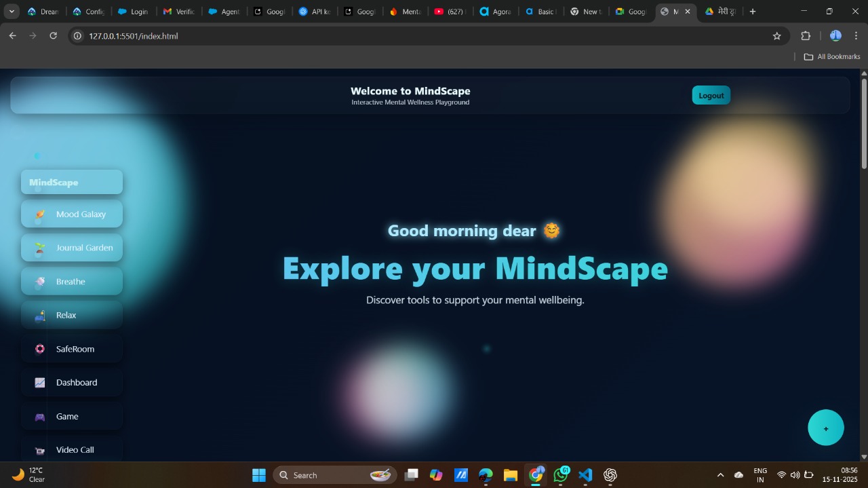Open Breathe via its bubble icon
This screenshot has width=868, height=488.
point(40,281)
